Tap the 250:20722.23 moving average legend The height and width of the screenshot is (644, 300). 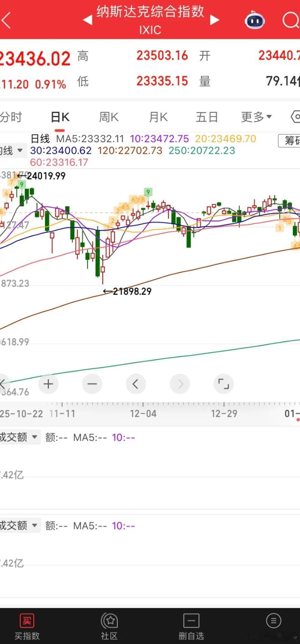point(202,150)
